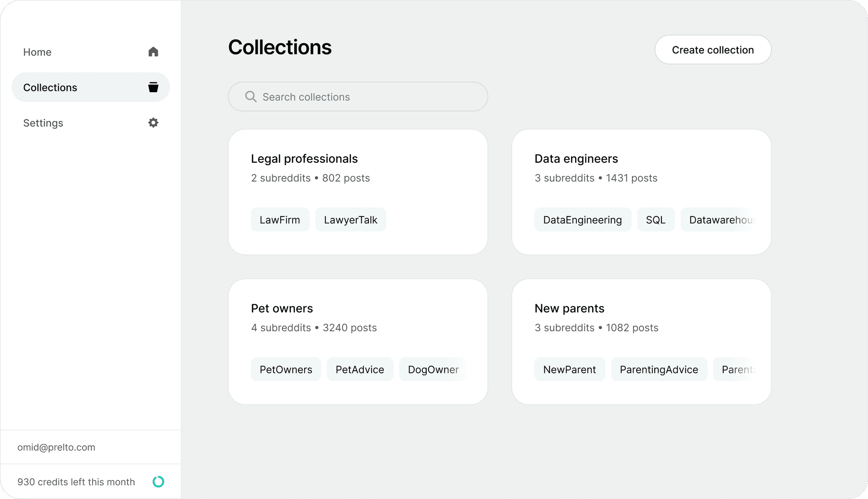868x499 pixels.
Task: Choose the PetAdvice subreddit tag
Action: [360, 369]
